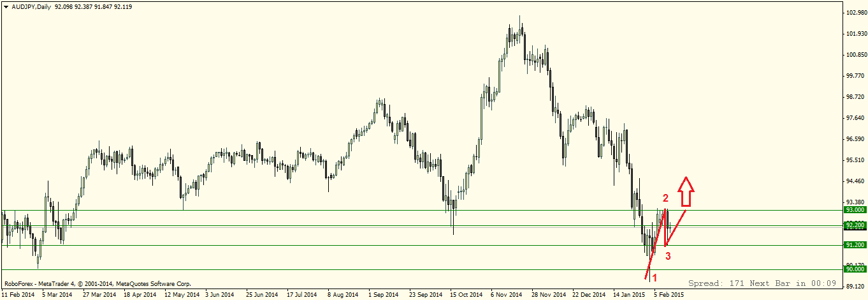Click the 97.640 price scale label
Viewport: 868px width, 300px height.
tap(855, 118)
